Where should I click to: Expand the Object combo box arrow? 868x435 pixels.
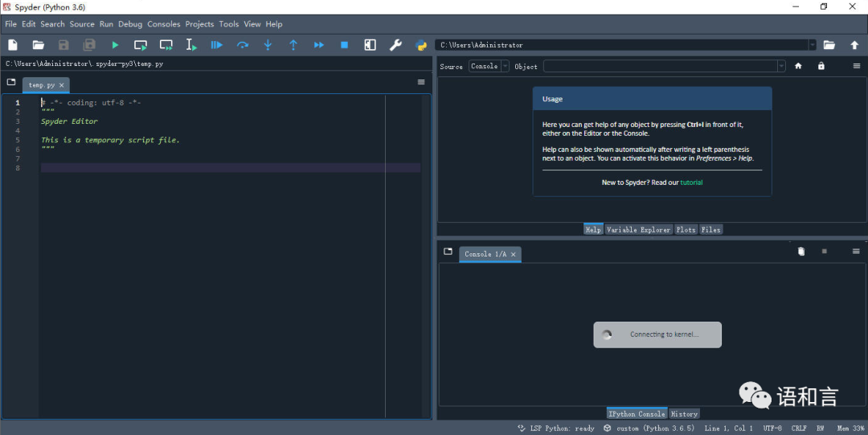coord(781,66)
